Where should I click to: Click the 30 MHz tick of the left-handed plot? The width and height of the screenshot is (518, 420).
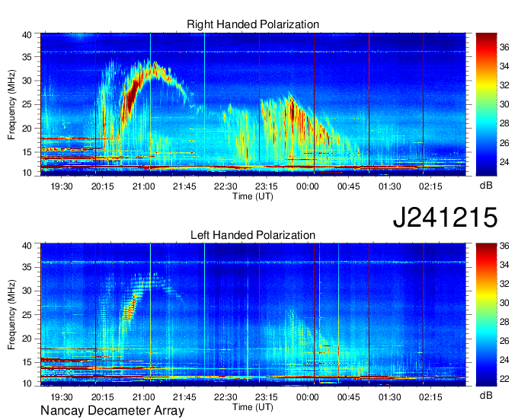click(27, 291)
